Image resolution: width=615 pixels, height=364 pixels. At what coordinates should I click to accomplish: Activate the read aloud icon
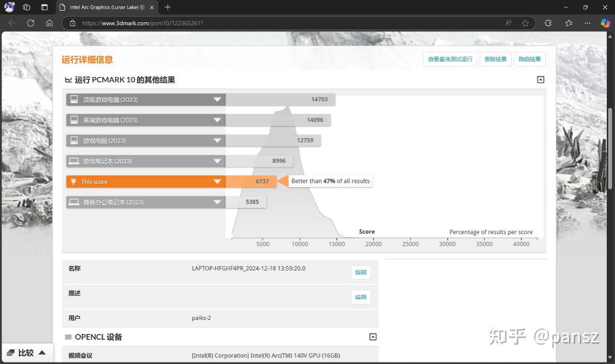[x=508, y=23]
